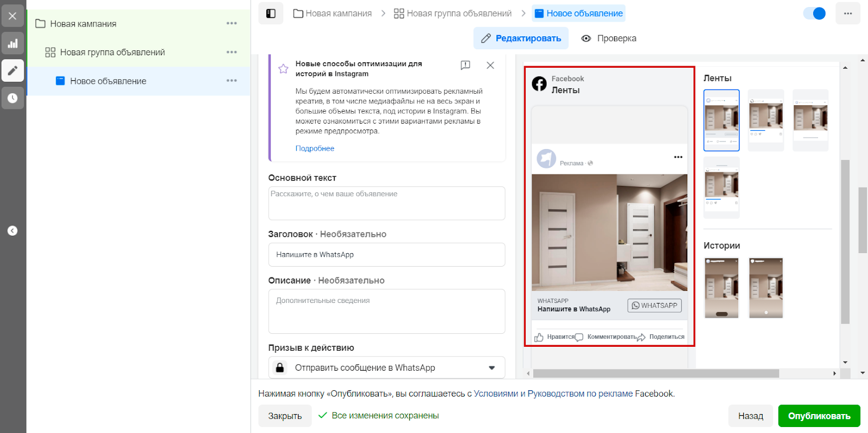Screen dimensions: 868x433
Task: Click Нравится in the ad preview
Action: (554, 337)
